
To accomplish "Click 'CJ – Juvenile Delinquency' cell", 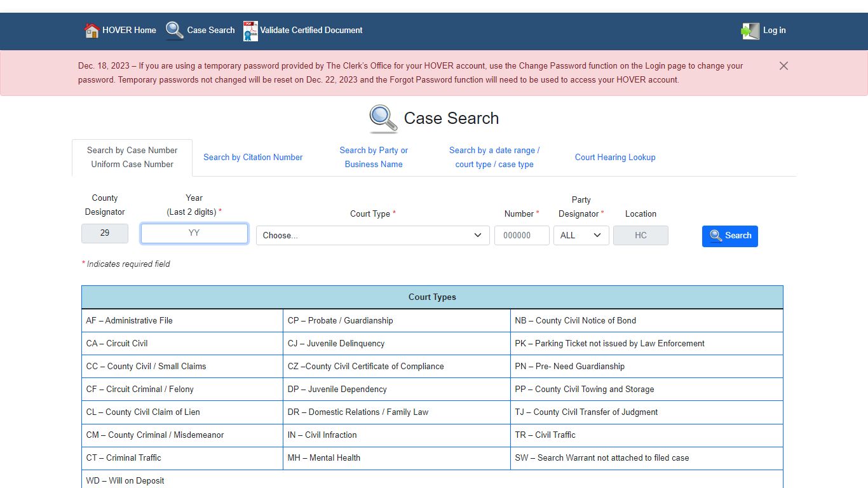I will (397, 344).
